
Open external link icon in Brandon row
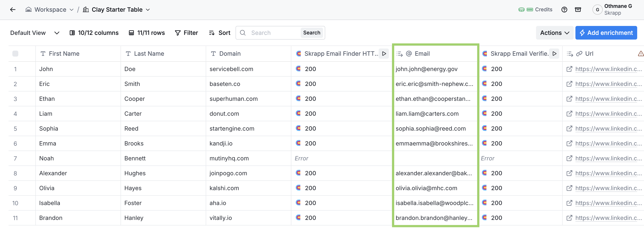569,218
